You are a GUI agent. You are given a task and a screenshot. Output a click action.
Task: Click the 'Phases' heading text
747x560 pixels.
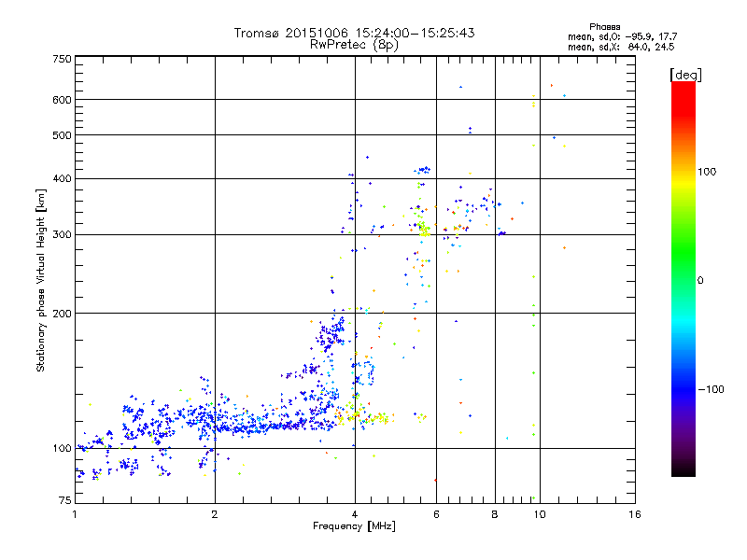pos(604,27)
